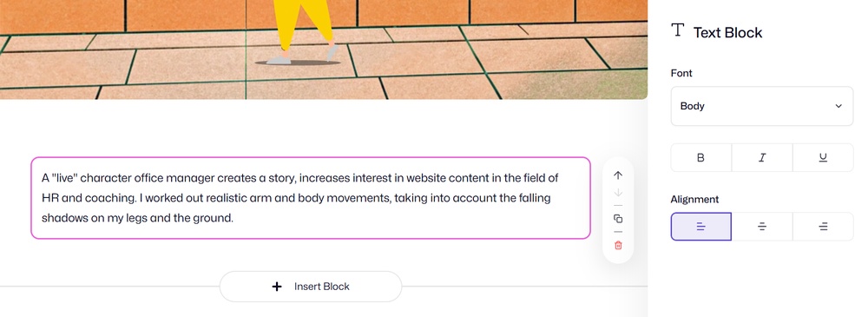Expand the font list via the chevron arrow
The width and height of the screenshot is (868, 317).
point(838,106)
